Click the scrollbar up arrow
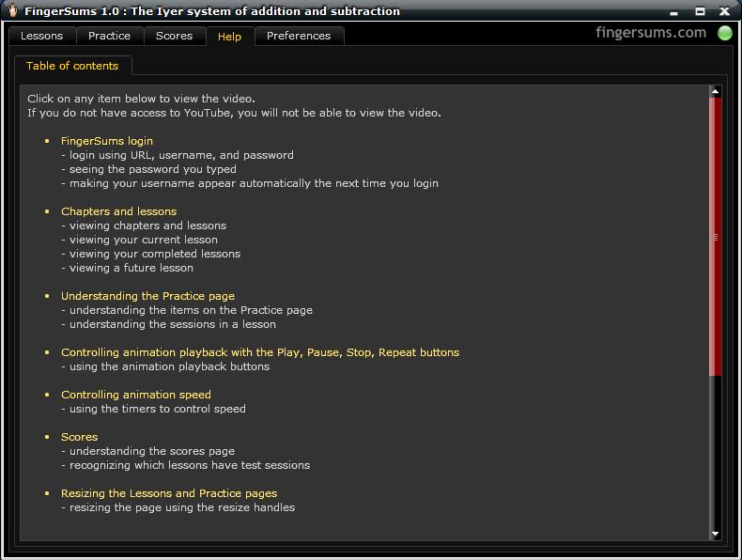This screenshot has height=560, width=742. (715, 92)
